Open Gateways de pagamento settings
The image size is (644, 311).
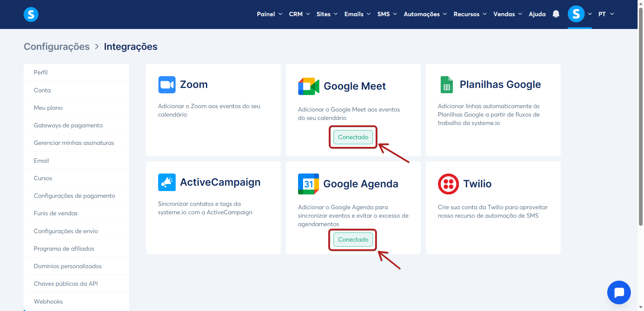coord(76,125)
